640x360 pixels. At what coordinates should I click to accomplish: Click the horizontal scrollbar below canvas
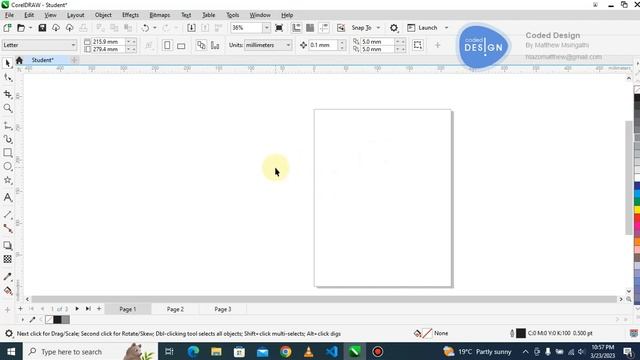point(324,299)
